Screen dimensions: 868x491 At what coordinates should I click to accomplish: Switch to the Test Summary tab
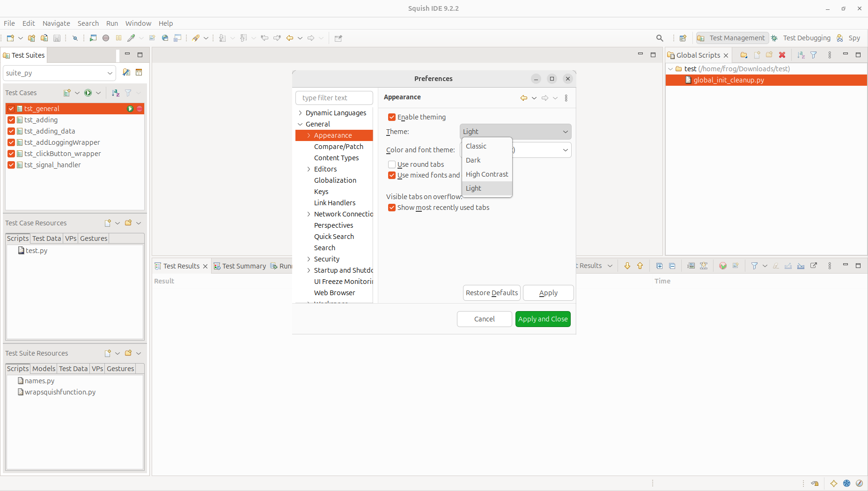tap(240, 266)
